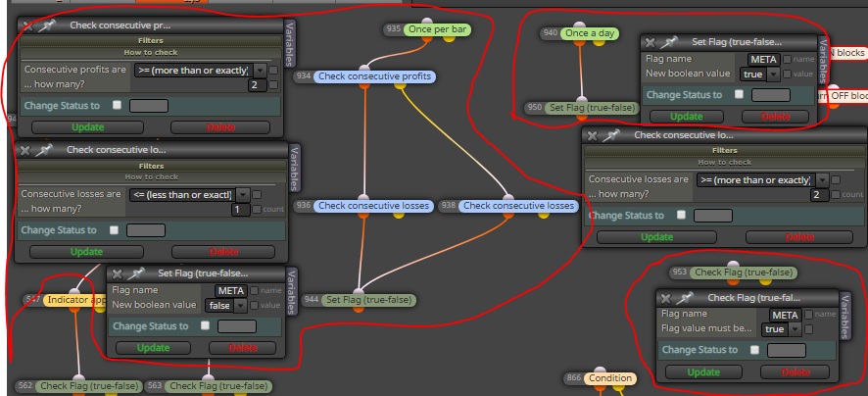Click Update in the consecutive profits panel
The image size is (868, 396).
click(87, 127)
